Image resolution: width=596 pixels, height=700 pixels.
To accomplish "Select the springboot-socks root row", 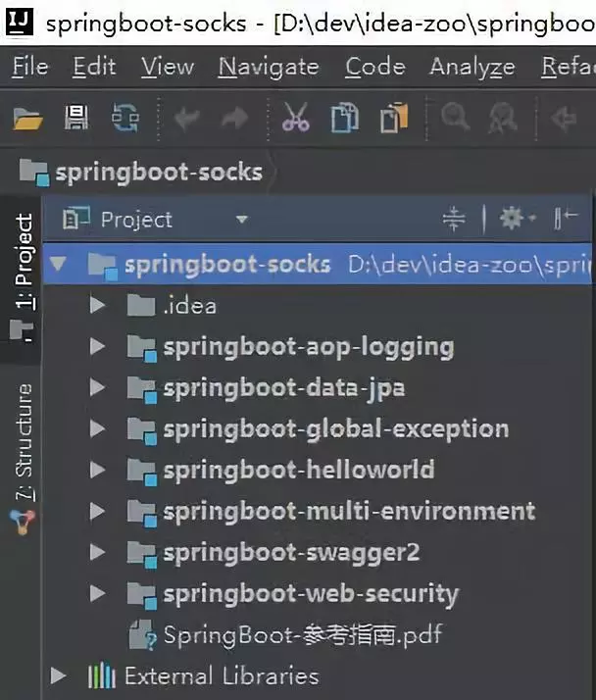I will pos(318,264).
